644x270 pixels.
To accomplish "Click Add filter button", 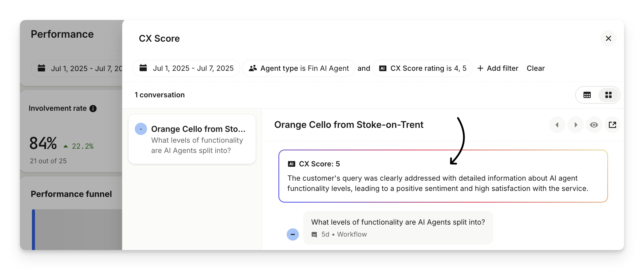I will 498,68.
